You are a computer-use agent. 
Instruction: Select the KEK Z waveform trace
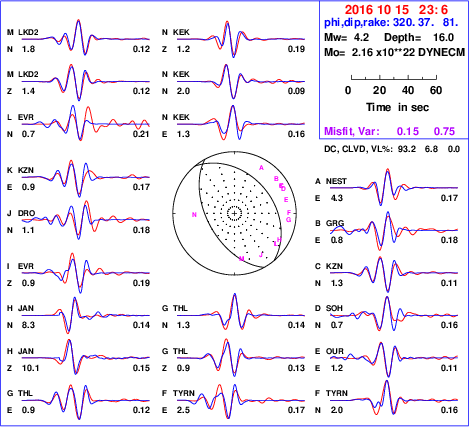(241, 39)
